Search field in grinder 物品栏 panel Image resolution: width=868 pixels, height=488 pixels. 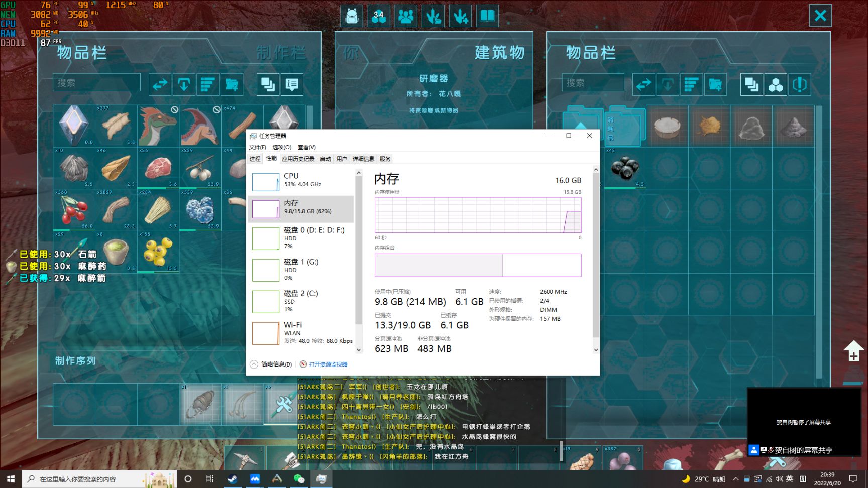[593, 82]
